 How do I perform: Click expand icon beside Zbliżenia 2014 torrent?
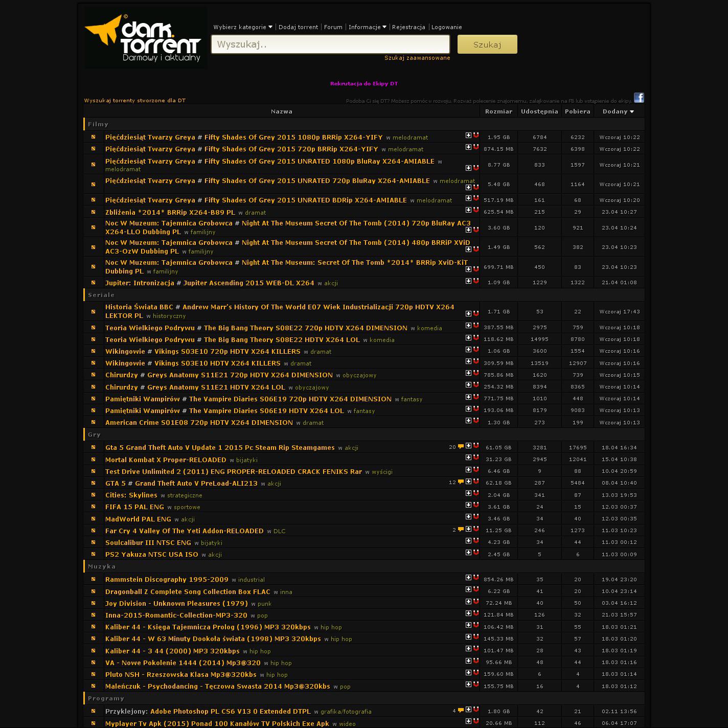tap(94, 212)
